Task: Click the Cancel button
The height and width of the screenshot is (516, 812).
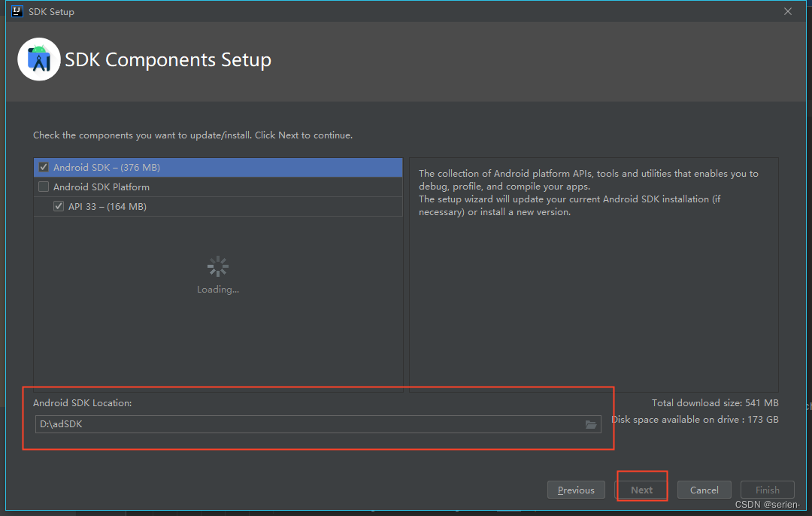Action: coord(704,490)
